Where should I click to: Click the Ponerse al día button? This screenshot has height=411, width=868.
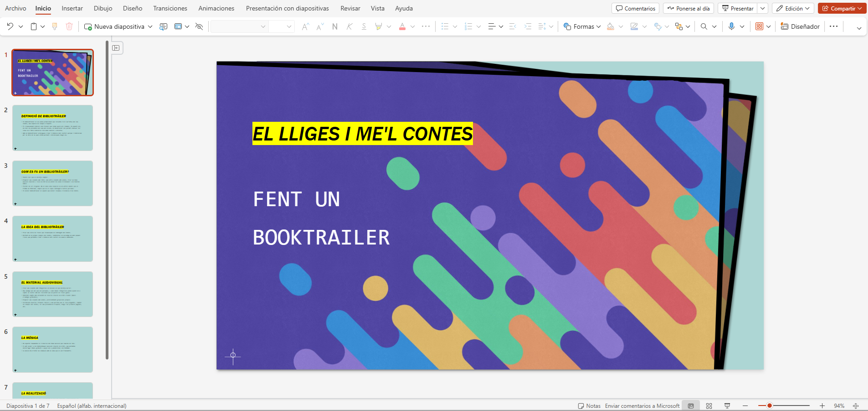(x=688, y=8)
